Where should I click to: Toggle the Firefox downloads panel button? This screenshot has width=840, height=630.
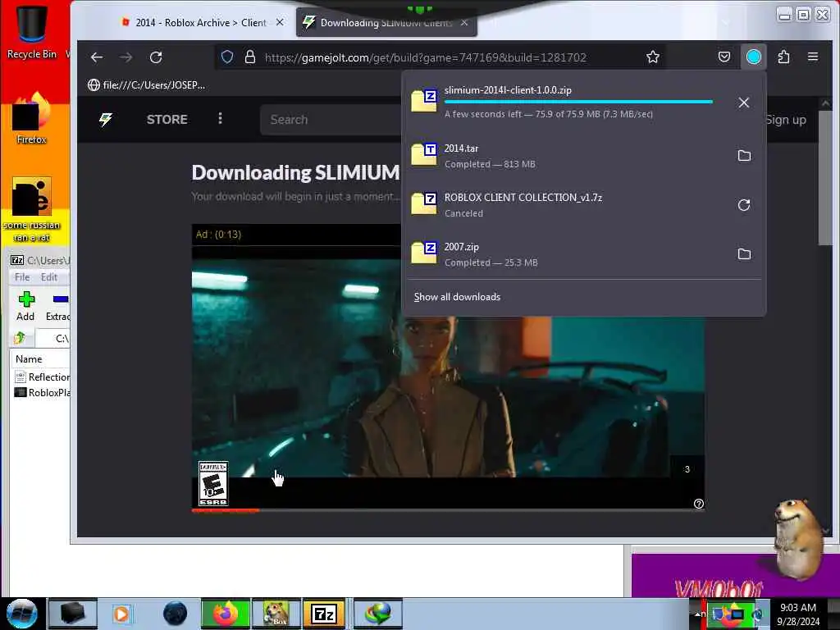[x=754, y=57]
